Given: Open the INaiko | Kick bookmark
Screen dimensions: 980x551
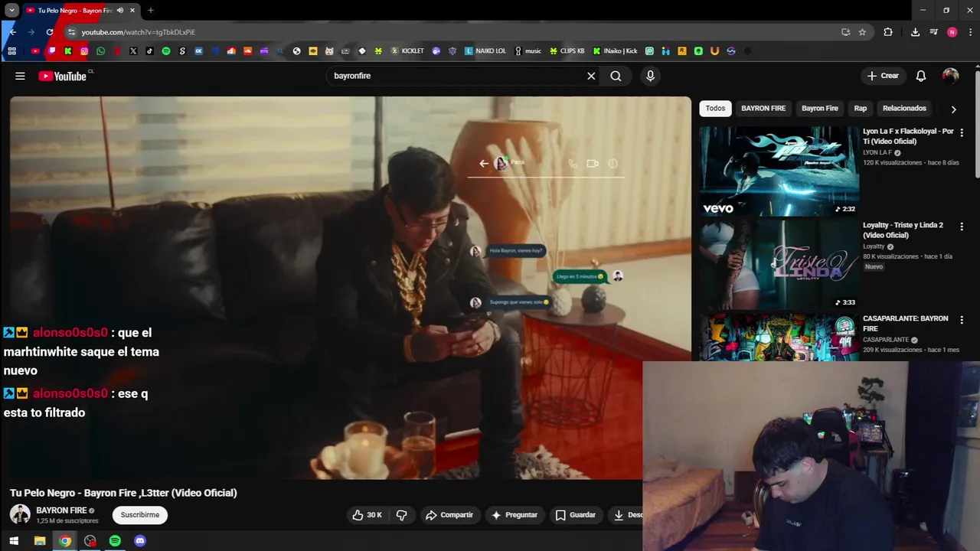Looking at the screenshot, I should coord(615,51).
